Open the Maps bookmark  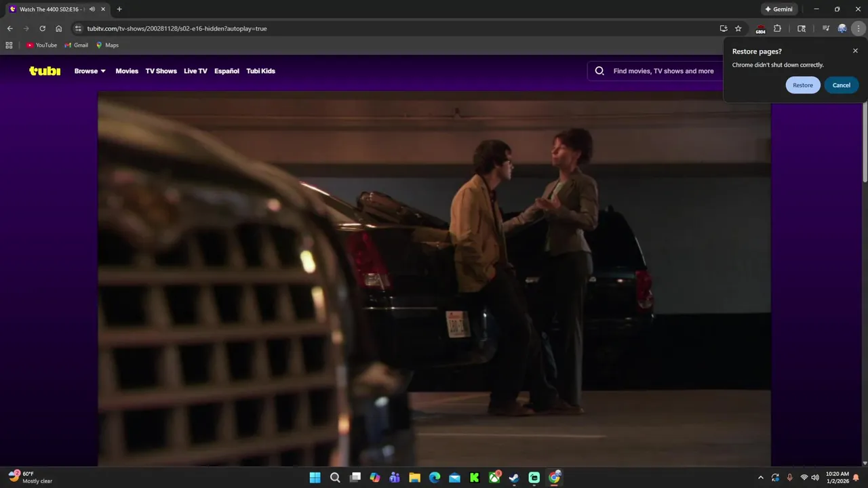point(107,45)
